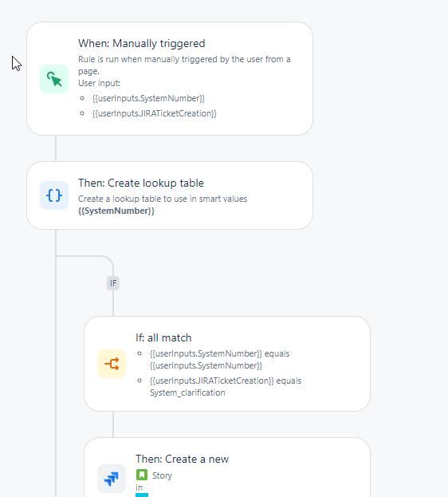
Task: Click the {{userInputs.SystemNumber}} user input entry
Action: tap(148, 98)
